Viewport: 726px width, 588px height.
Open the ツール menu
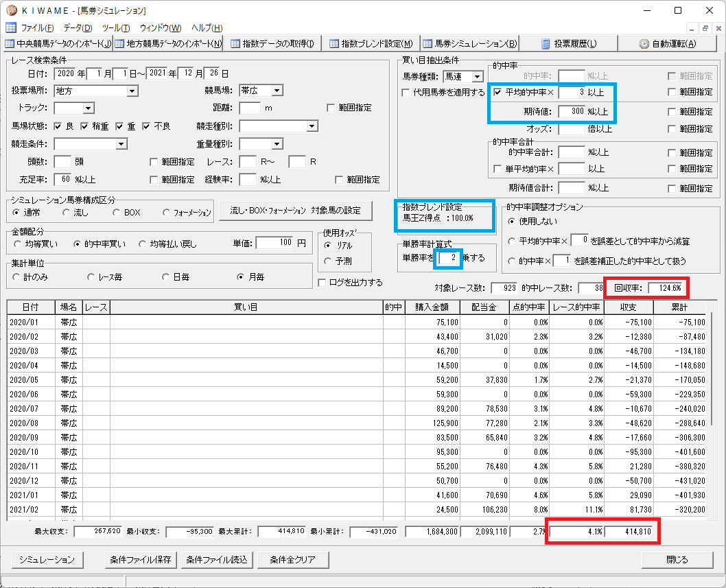[x=116, y=27]
